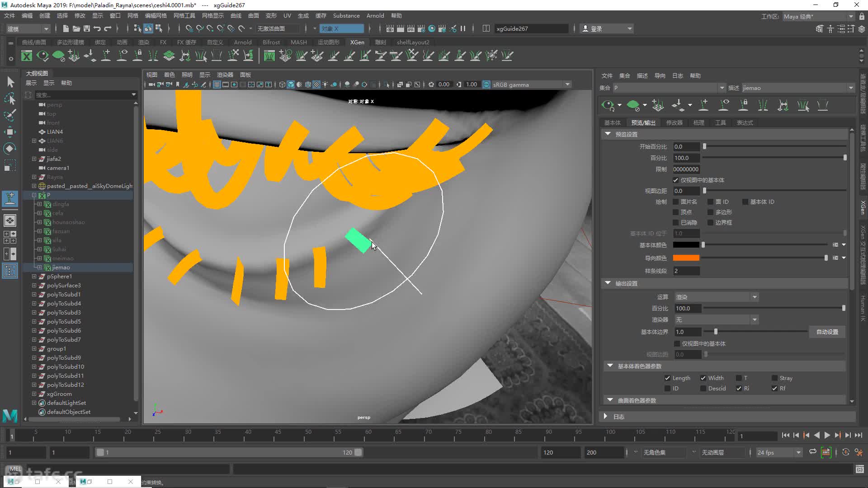The image size is (868, 488).
Task: Enable the 面 ID draw checkbox
Action: 711,202
